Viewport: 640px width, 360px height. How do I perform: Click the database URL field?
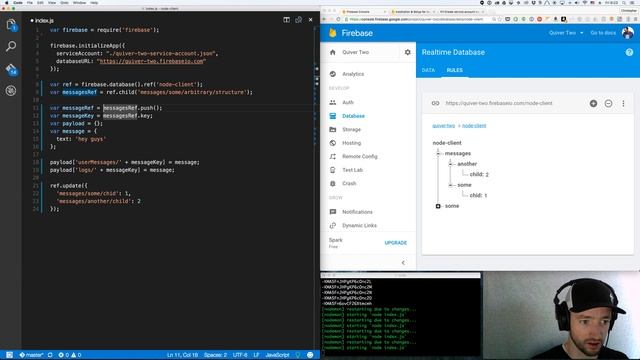pos(499,103)
